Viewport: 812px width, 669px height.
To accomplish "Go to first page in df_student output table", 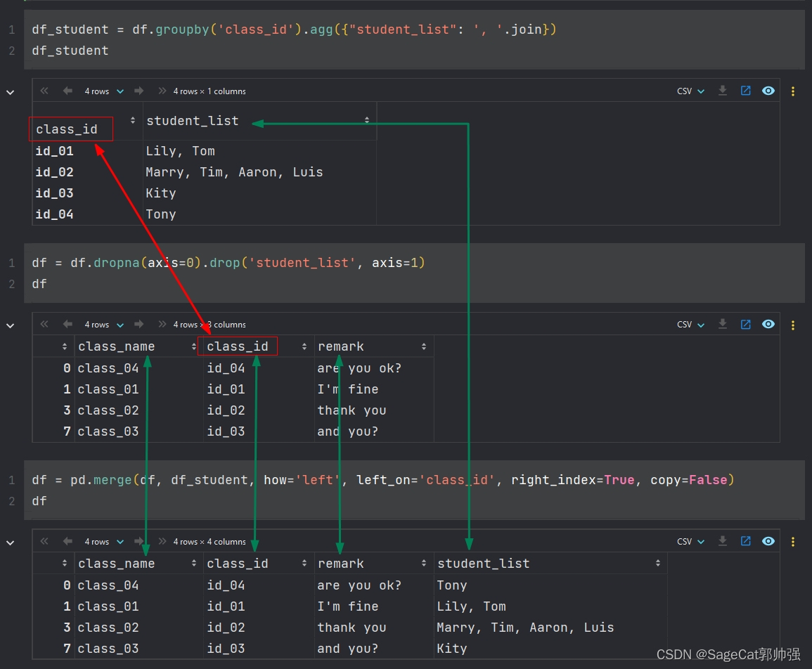I will click(x=44, y=91).
